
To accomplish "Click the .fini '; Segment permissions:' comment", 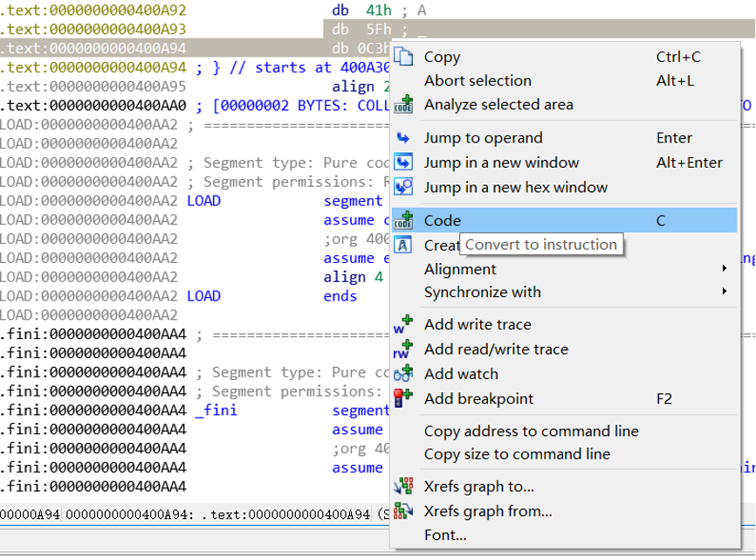I will [289, 391].
